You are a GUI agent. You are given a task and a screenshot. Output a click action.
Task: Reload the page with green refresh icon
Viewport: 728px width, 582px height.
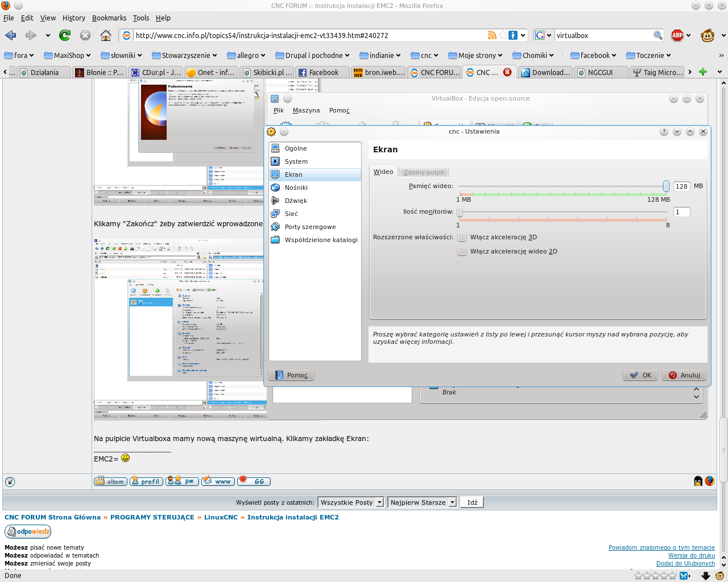tap(65, 35)
